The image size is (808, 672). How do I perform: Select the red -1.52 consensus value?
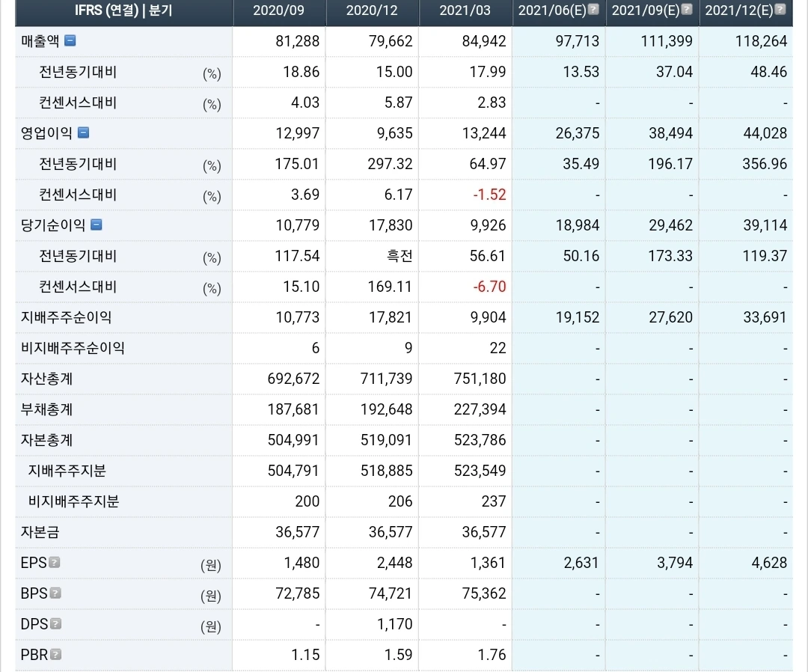489,195
